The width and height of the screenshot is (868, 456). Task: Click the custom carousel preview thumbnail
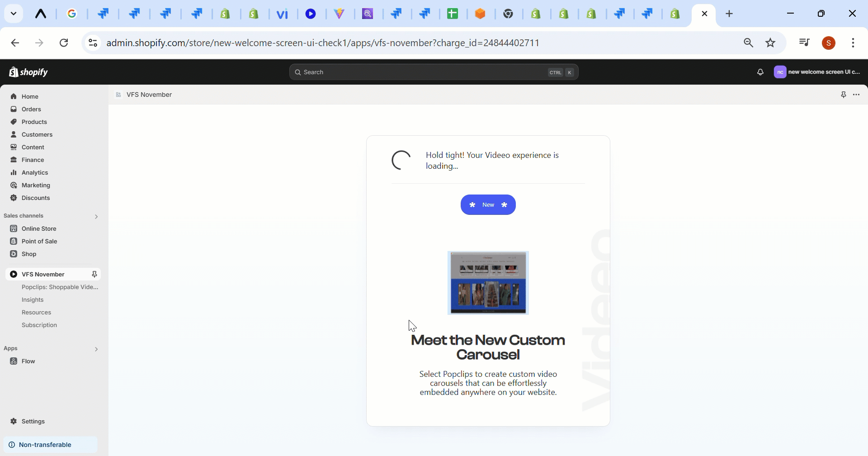[488, 283]
